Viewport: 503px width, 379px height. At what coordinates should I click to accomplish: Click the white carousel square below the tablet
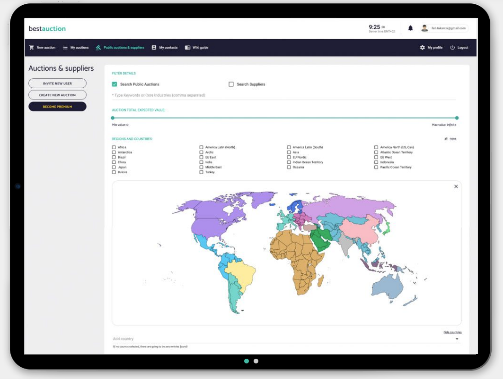point(256,361)
